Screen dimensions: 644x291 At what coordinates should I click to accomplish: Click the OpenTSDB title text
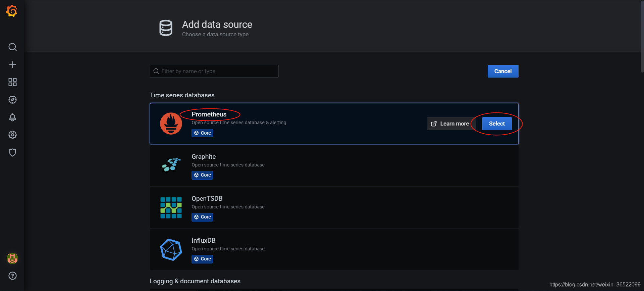(207, 198)
